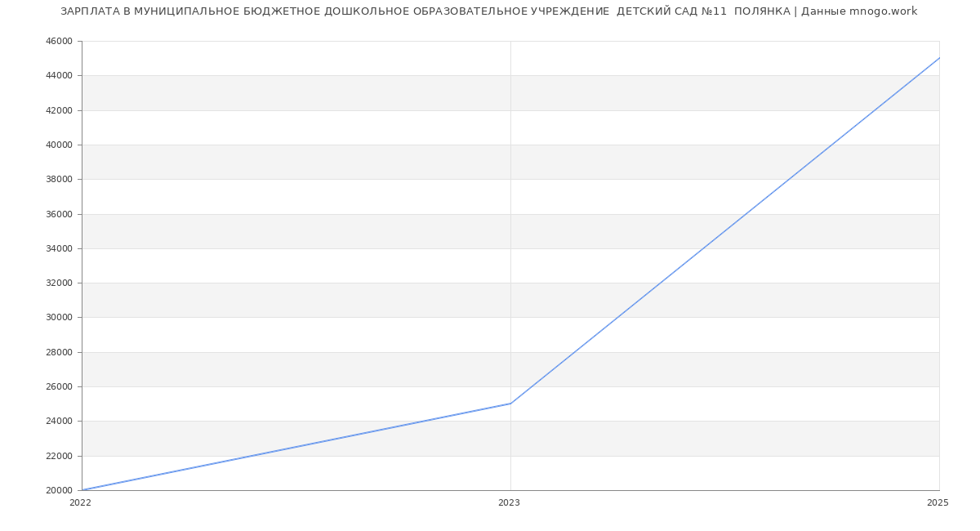Click the line's 2022 starting point at 20000
Image resolution: width=980 pixels, height=531 pixels.
point(82,490)
